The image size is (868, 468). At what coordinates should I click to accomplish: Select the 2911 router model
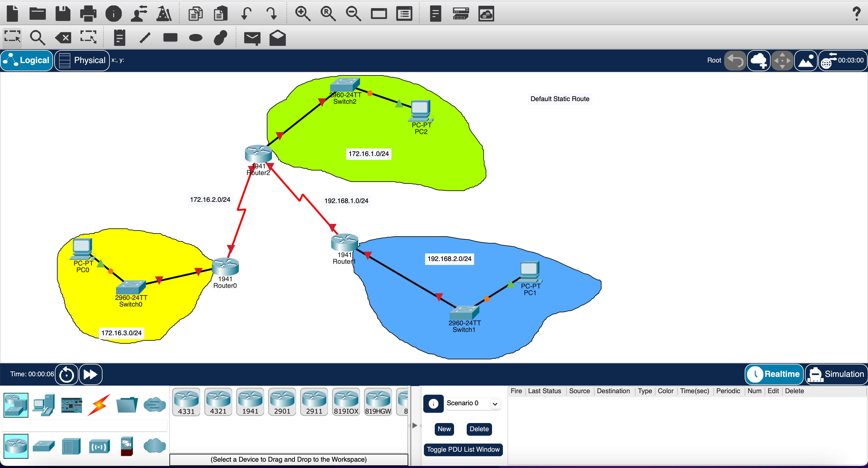[314, 402]
